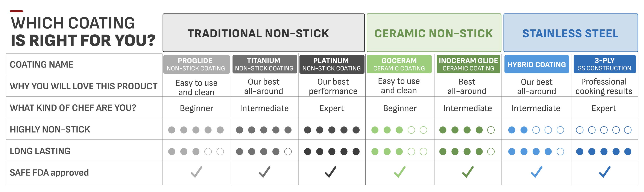Click the Platinum FDA approved black checkmark

click(331, 172)
